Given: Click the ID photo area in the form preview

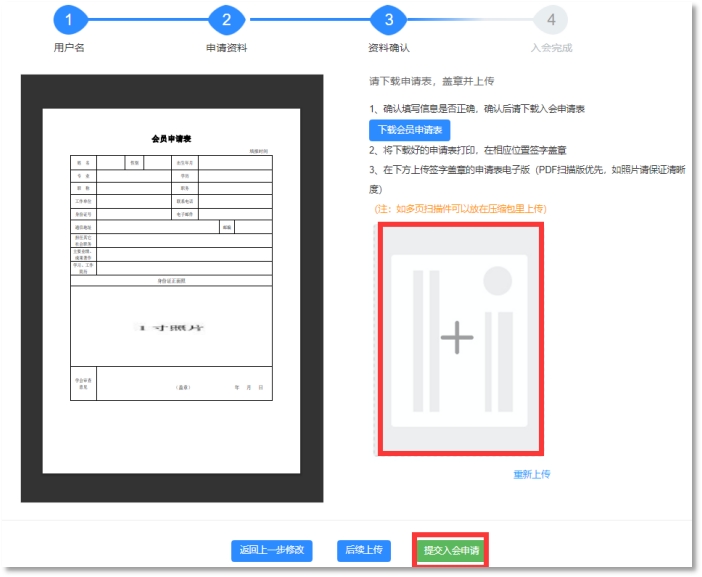Looking at the screenshot, I should [171, 326].
